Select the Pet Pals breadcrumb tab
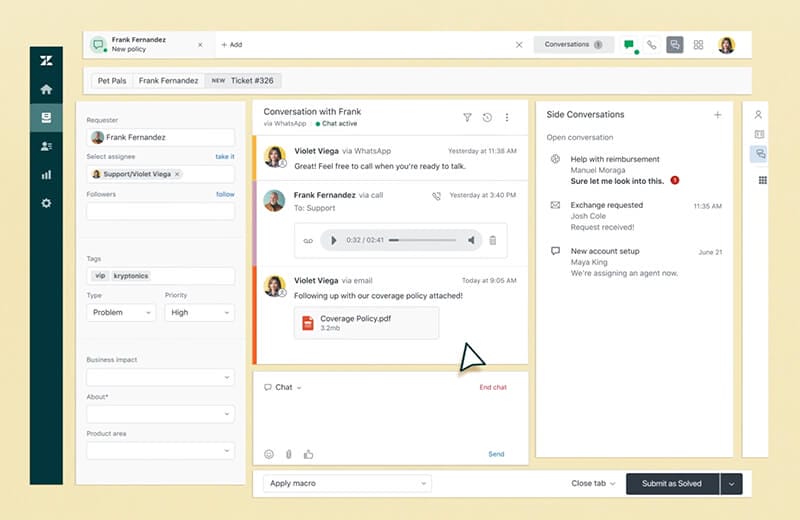The image size is (800, 520). point(112,81)
